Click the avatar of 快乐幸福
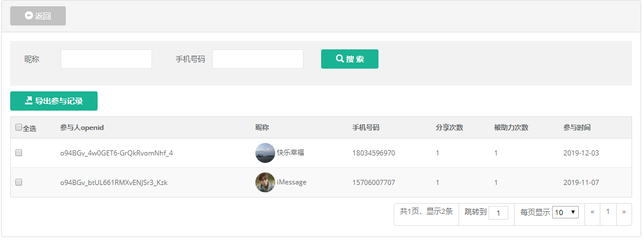 (x=266, y=153)
